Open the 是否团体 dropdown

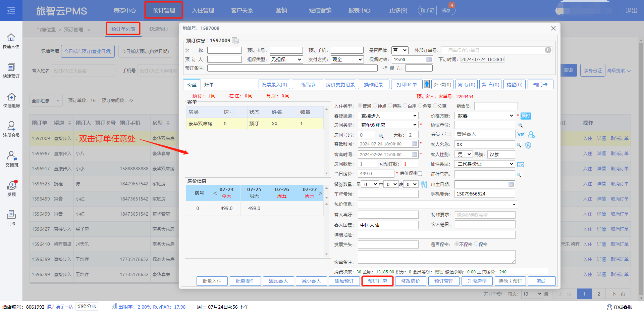point(400,50)
